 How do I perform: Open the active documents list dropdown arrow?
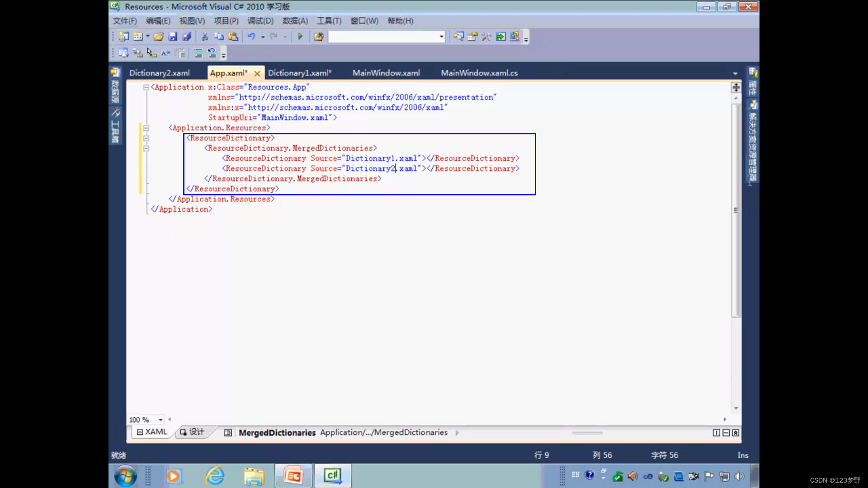point(735,73)
